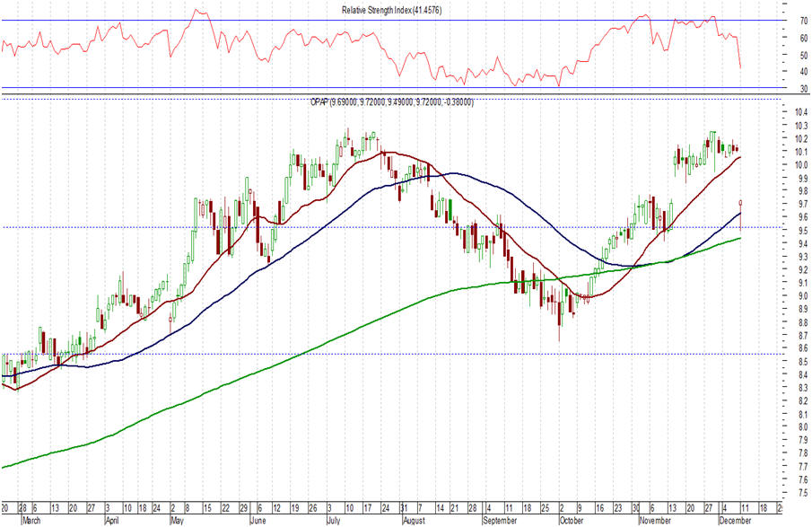Select the June month label
Viewport: 812px width, 527px height.
pos(258,520)
